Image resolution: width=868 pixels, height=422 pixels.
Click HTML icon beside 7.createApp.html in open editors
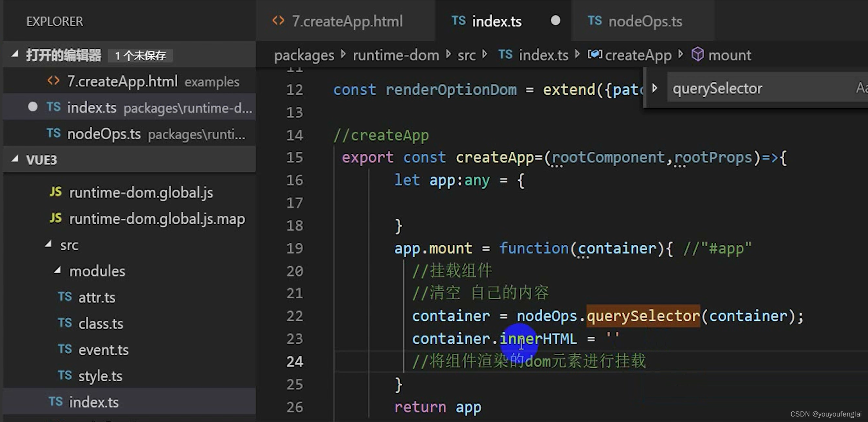pyautogui.click(x=53, y=81)
